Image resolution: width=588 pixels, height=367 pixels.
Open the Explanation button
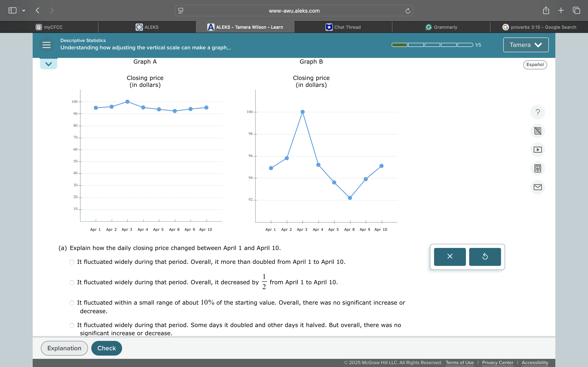point(64,348)
